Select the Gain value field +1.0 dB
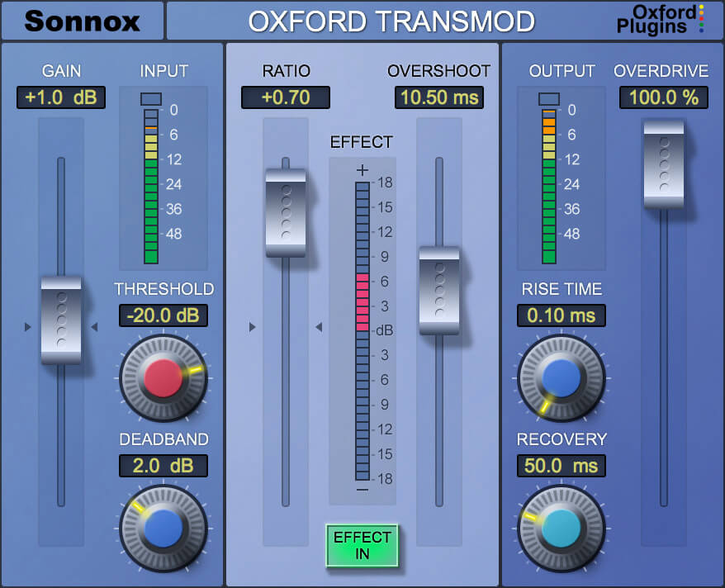 61,97
